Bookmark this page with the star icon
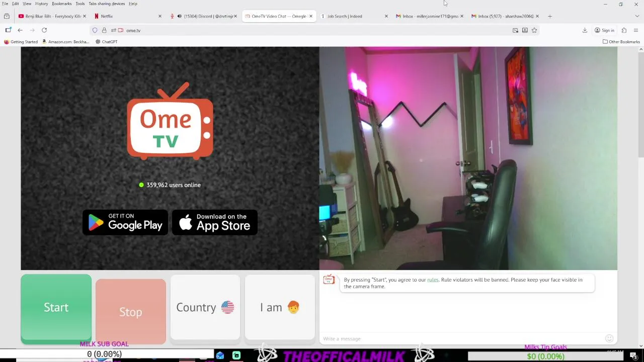The width and height of the screenshot is (644, 362). 534,30
